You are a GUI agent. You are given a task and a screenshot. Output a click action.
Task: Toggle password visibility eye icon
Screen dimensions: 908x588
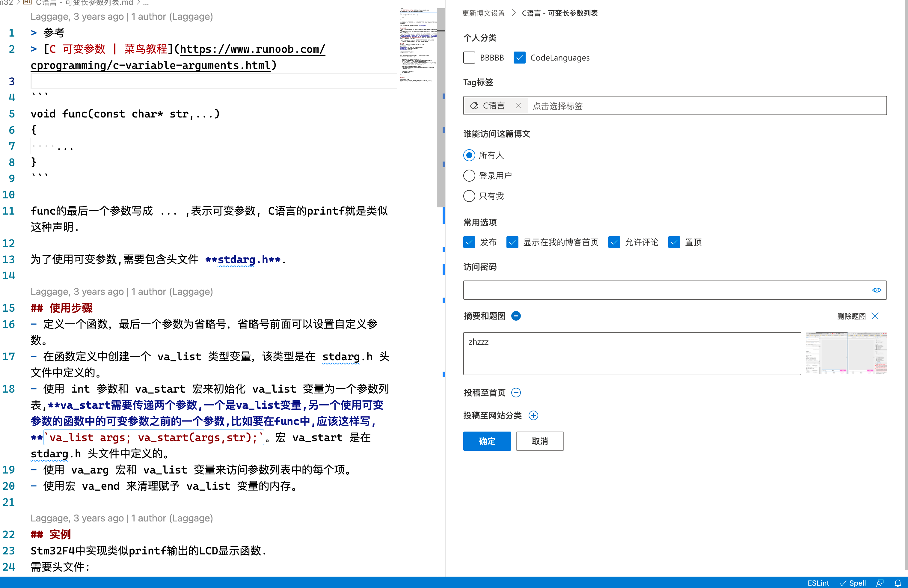(876, 290)
